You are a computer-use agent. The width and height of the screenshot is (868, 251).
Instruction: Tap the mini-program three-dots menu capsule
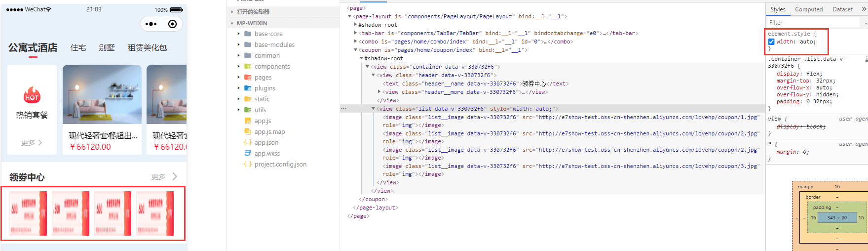pos(151,24)
